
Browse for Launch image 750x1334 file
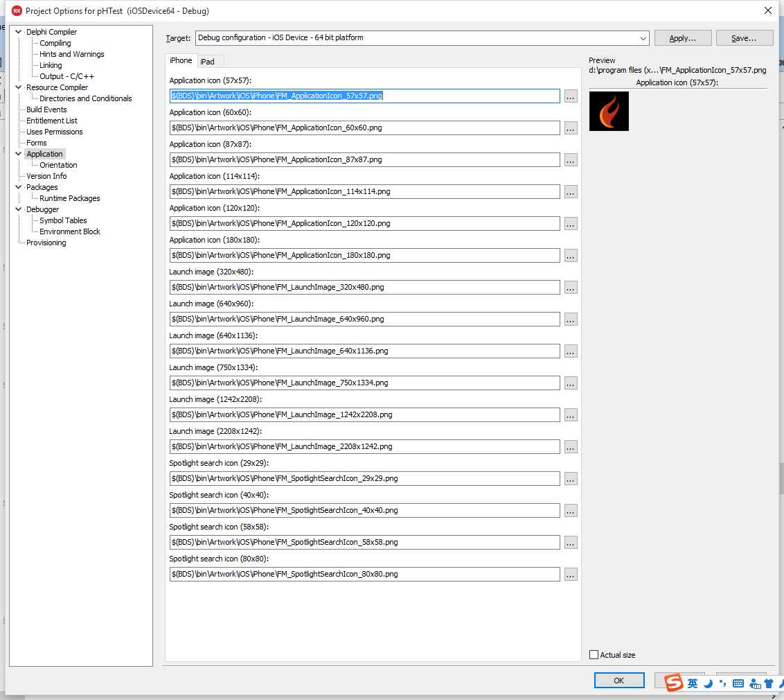(x=571, y=383)
